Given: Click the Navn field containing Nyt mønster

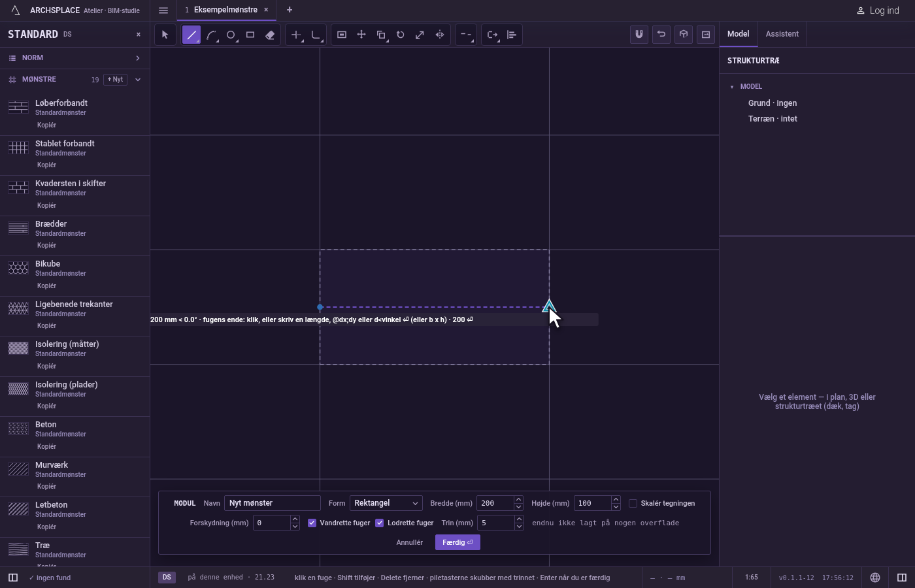Looking at the screenshot, I should coord(273,503).
